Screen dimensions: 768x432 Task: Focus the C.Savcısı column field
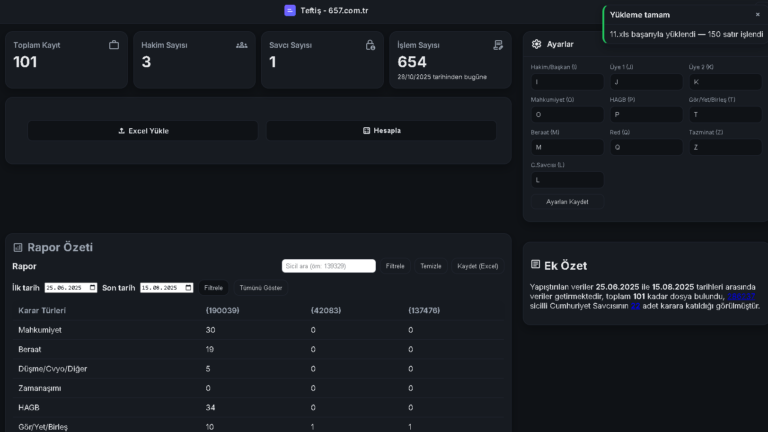click(x=567, y=180)
